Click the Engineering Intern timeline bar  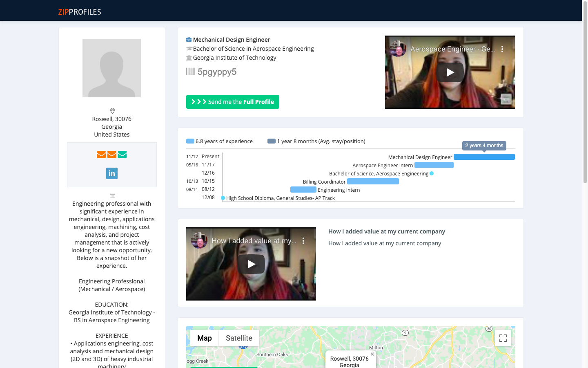303,190
